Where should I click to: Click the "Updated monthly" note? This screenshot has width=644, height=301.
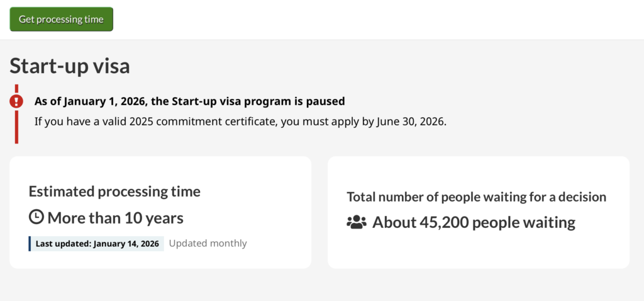pyautogui.click(x=208, y=244)
